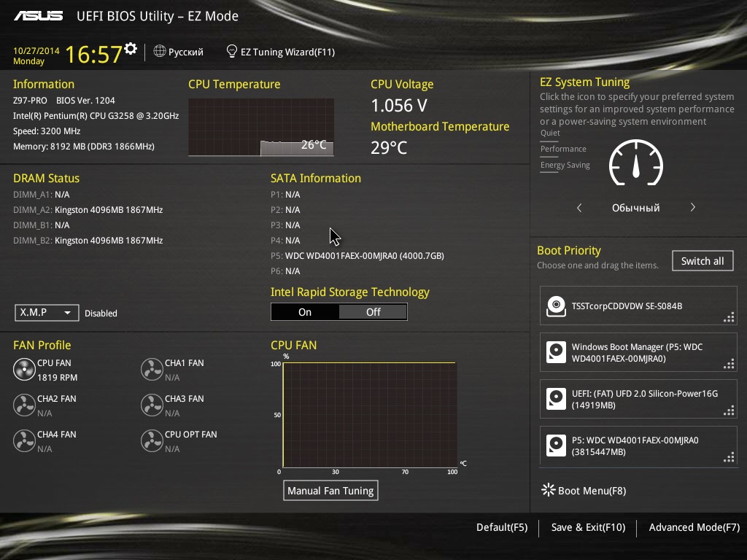The image size is (747, 560).
Task: Click the CHA4 FAN icon
Action: tap(24, 441)
